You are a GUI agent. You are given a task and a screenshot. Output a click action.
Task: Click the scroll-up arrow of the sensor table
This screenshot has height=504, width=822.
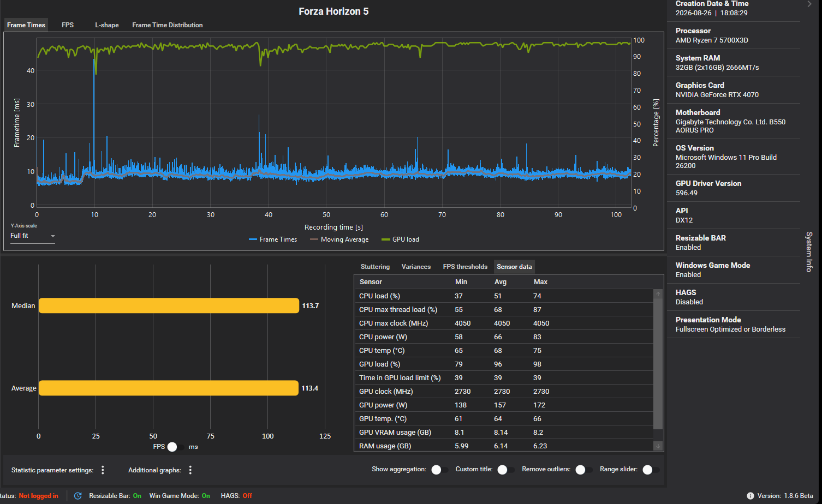click(x=658, y=293)
